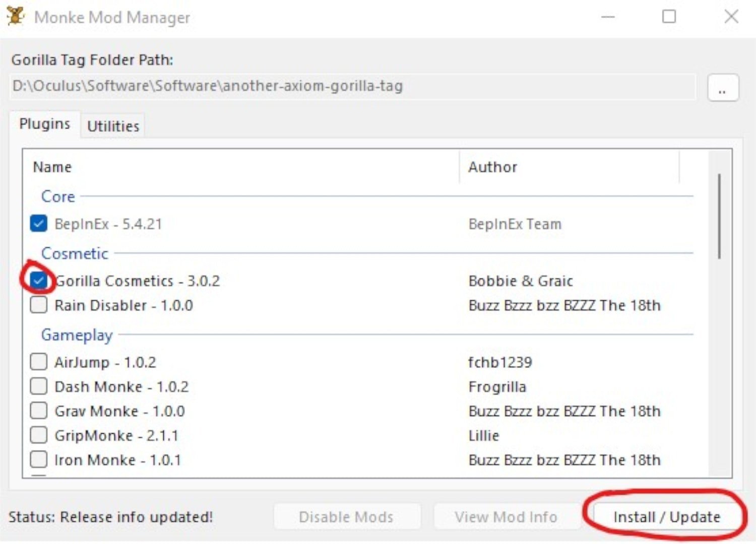Check the Iron Monke mod
The height and width of the screenshot is (544, 756).
point(38,459)
